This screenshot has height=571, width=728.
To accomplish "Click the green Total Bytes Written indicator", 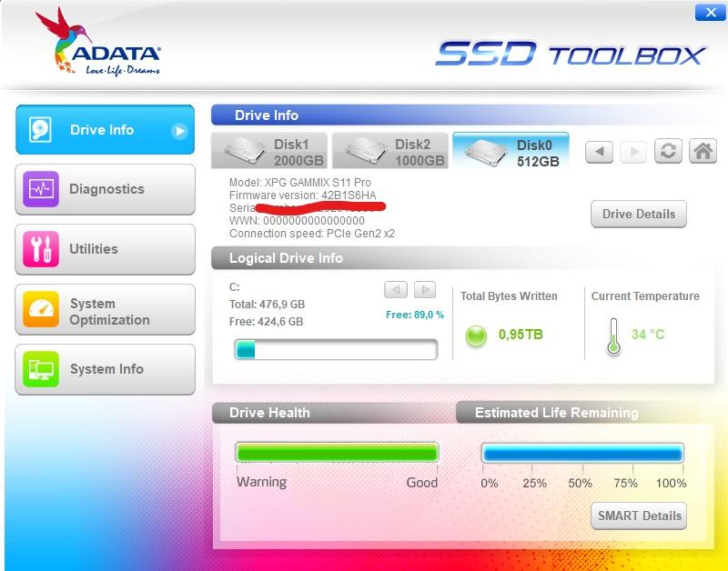I will pos(476,336).
